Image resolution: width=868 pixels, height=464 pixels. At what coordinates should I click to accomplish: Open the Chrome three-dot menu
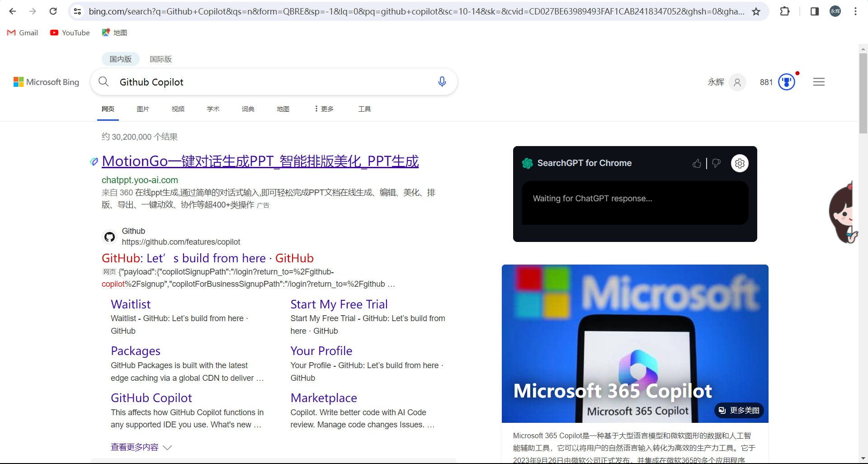(855, 11)
